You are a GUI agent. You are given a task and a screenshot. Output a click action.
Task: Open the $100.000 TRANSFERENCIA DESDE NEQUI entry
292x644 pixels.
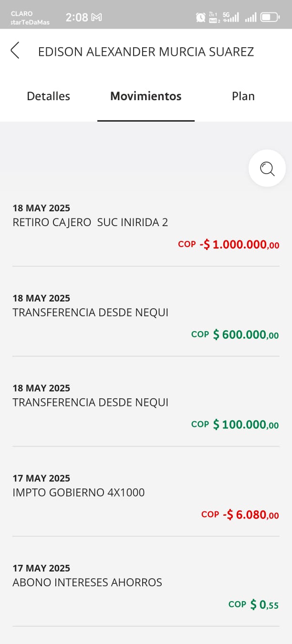click(x=90, y=403)
